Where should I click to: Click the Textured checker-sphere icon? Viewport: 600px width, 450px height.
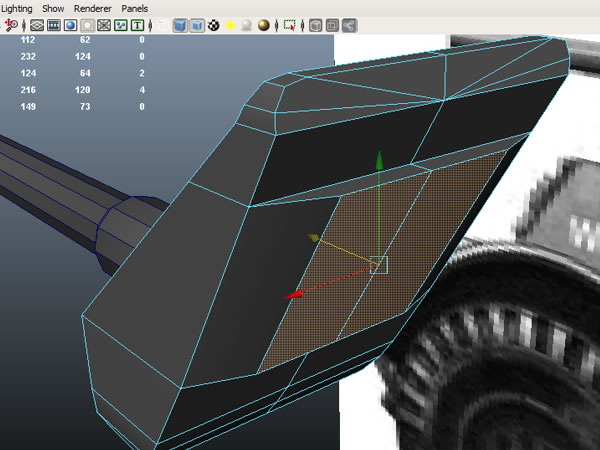213,25
